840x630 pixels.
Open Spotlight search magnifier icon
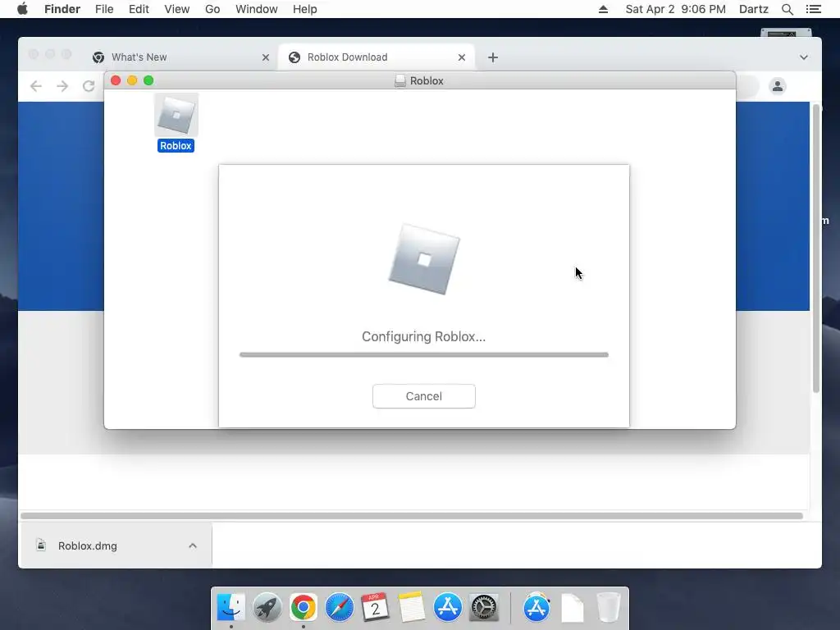[787, 9]
